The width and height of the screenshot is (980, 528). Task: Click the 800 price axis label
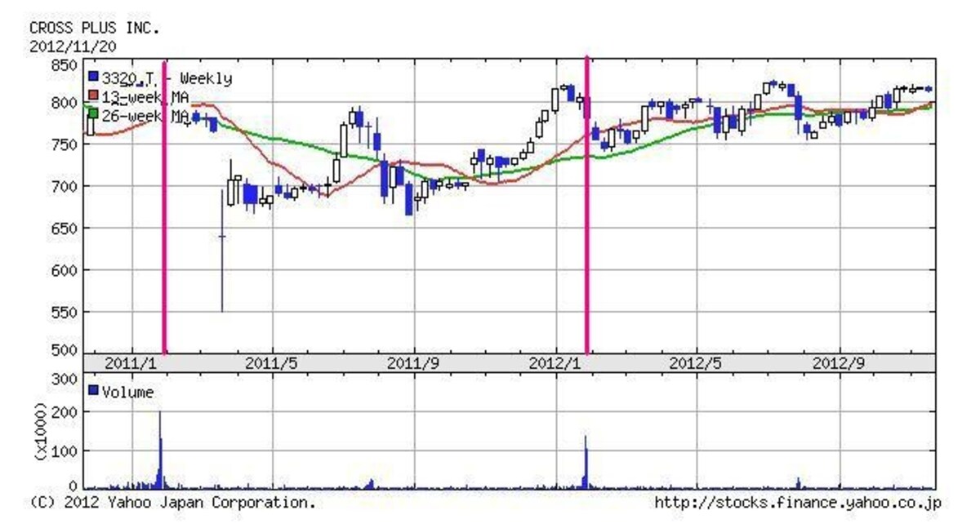(x=63, y=103)
